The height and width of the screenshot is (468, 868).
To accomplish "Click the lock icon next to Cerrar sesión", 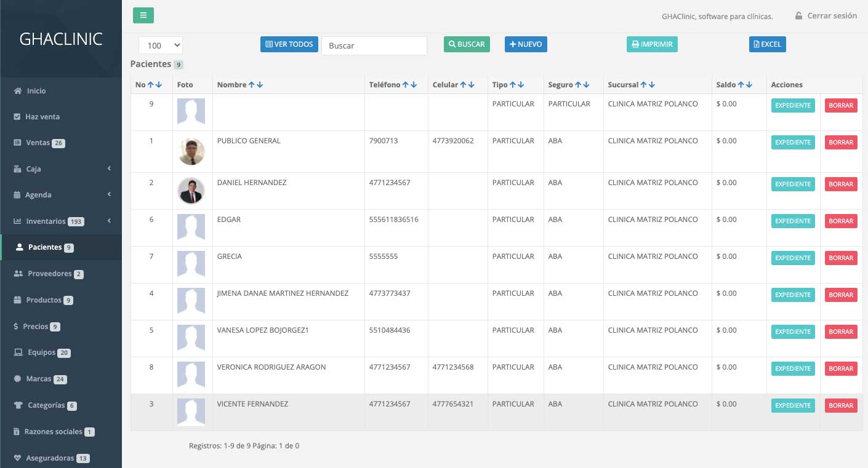I will (798, 15).
